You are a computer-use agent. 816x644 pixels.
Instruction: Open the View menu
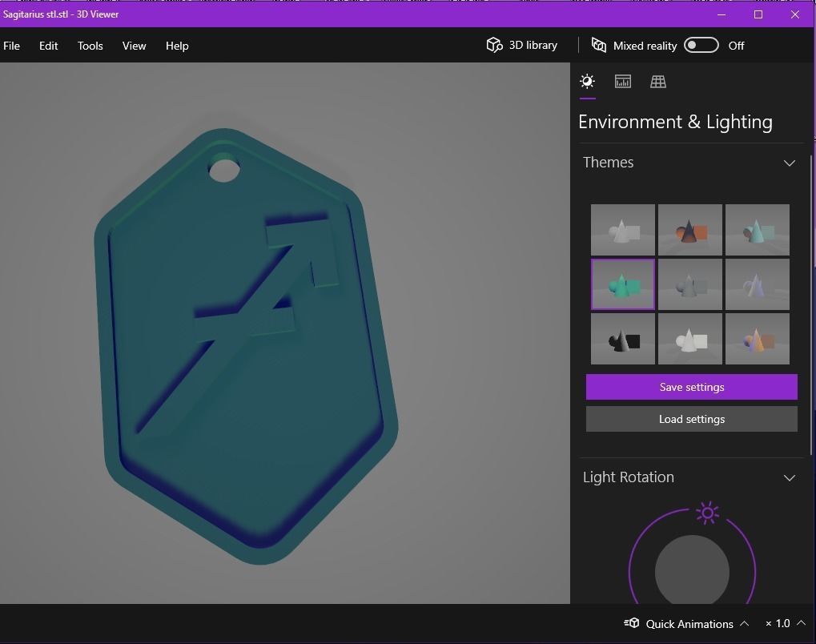[134, 46]
